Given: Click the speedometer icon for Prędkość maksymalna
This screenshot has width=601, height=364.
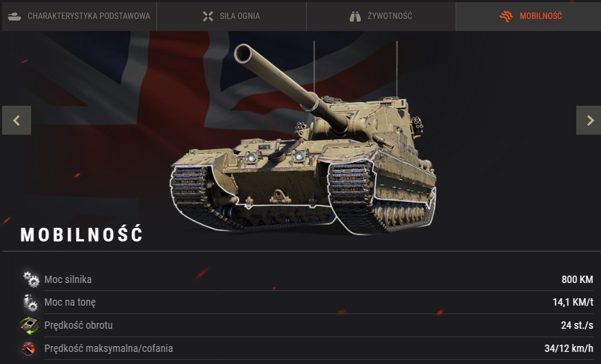Looking at the screenshot, I should point(28,348).
